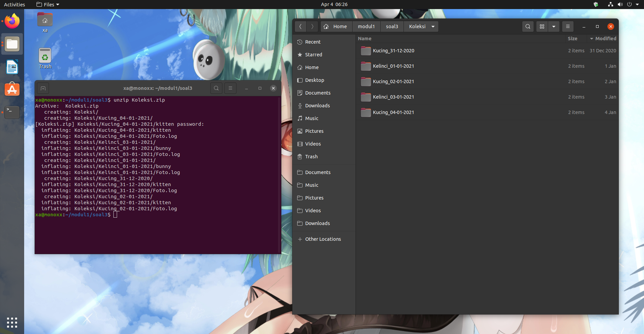Expand the system menu arrow
This screenshot has height=334, width=644.
coord(637,4)
